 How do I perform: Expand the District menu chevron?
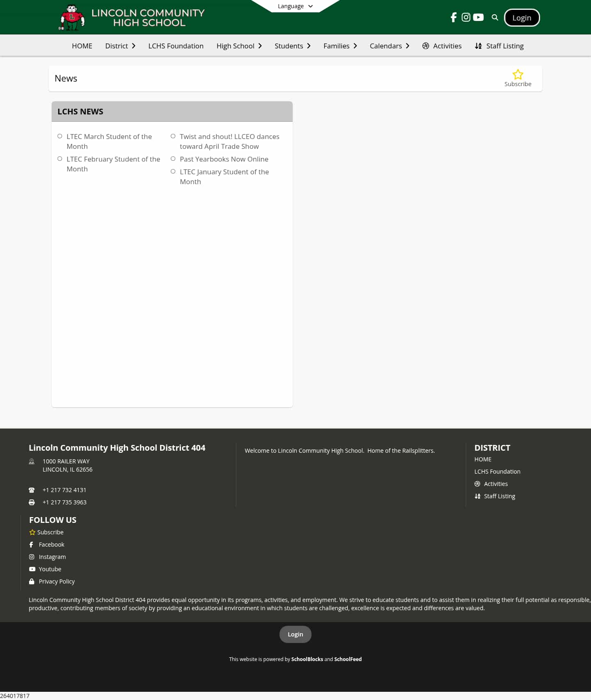click(x=133, y=46)
